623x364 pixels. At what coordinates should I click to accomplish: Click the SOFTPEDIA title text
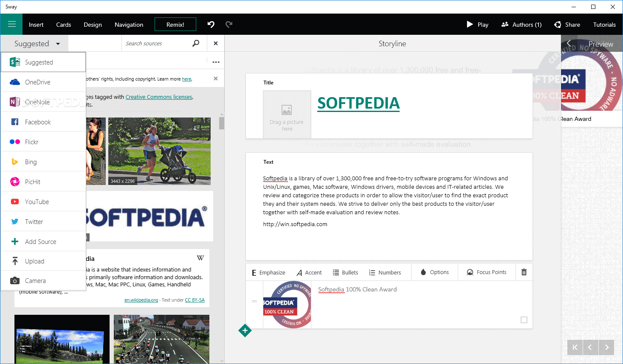358,103
